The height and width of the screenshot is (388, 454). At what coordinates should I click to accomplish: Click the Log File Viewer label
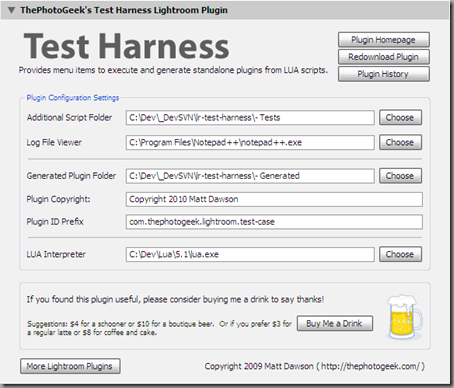54,142
